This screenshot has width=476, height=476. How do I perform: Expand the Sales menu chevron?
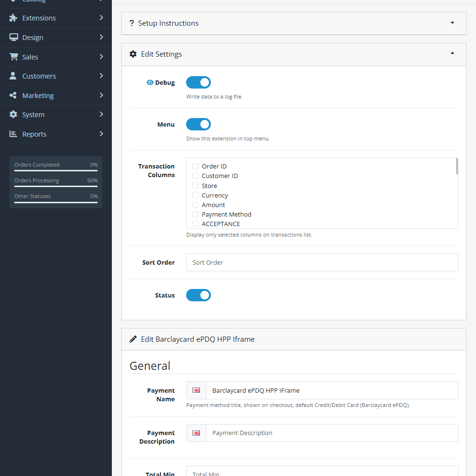(101, 57)
